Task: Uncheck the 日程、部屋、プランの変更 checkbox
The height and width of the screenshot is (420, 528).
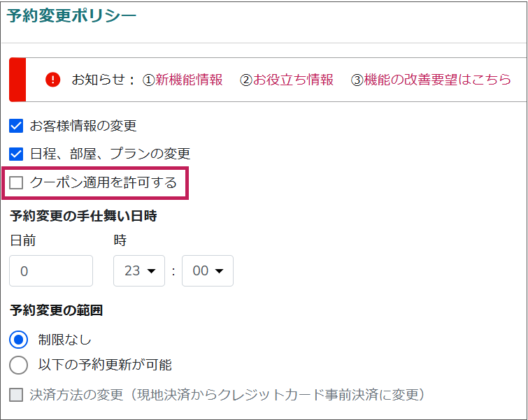Action: [16, 154]
